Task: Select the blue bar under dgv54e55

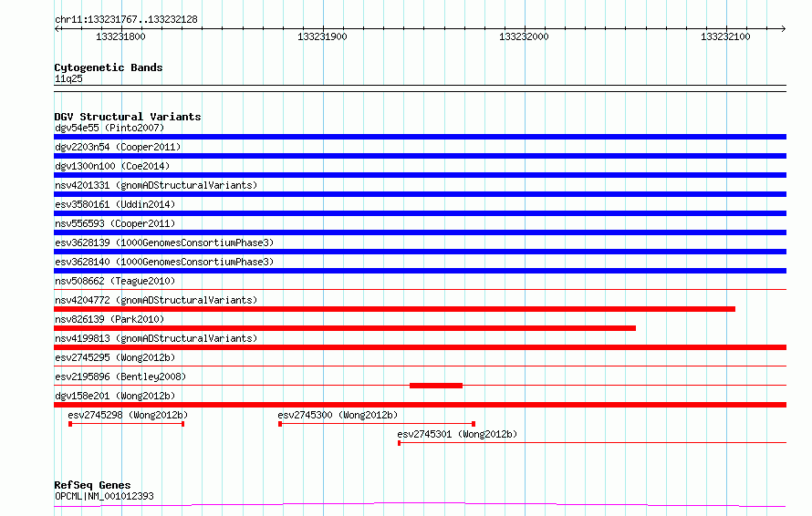Action: [x=420, y=137]
